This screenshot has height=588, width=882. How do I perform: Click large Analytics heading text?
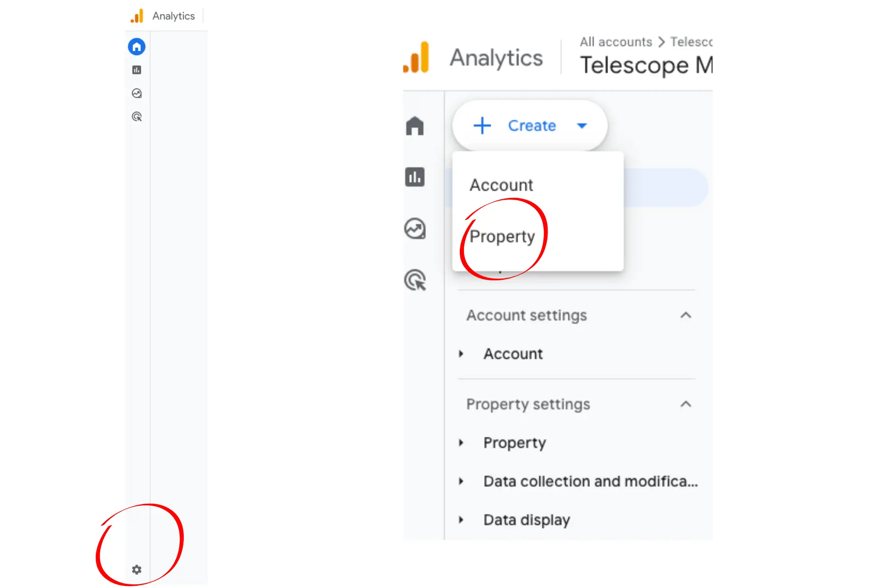tap(496, 58)
